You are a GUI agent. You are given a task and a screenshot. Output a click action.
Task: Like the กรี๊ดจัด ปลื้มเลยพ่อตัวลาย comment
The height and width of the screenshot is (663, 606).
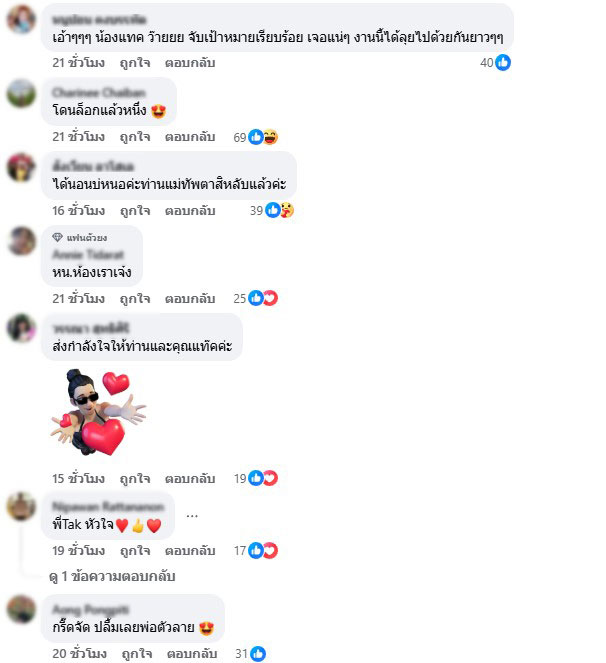tap(137, 653)
